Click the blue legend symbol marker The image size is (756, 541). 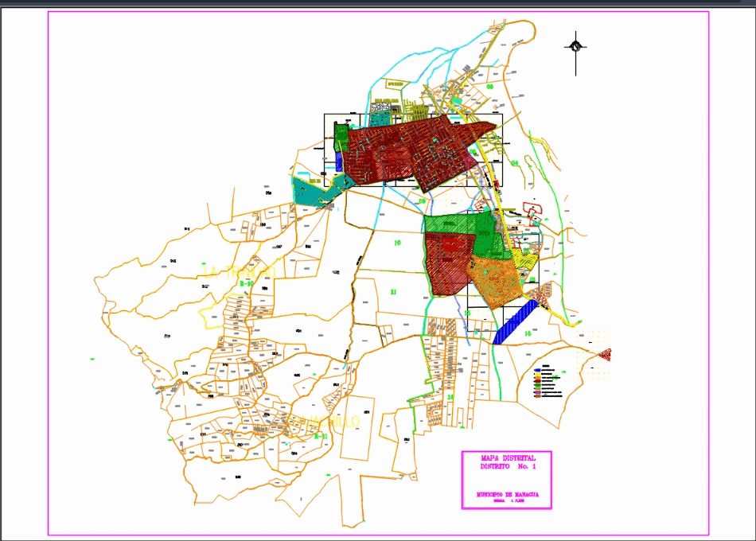point(536,370)
